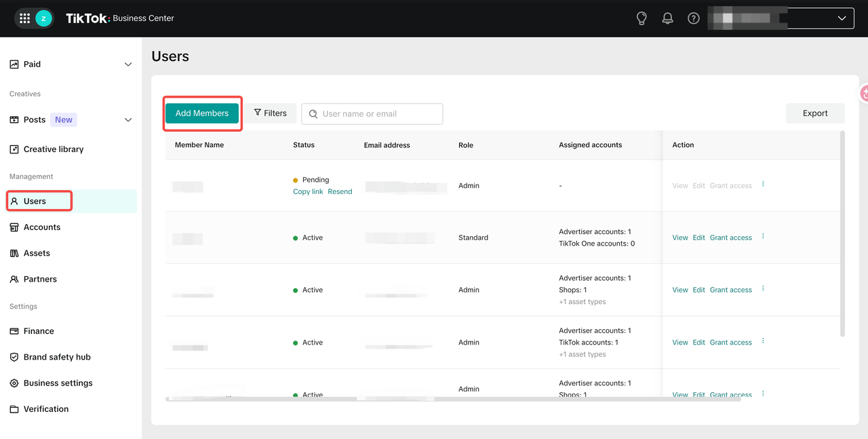868x439 pixels.
Task: Click Edit in the TikTok accounts: 1 row
Action: [x=699, y=343]
